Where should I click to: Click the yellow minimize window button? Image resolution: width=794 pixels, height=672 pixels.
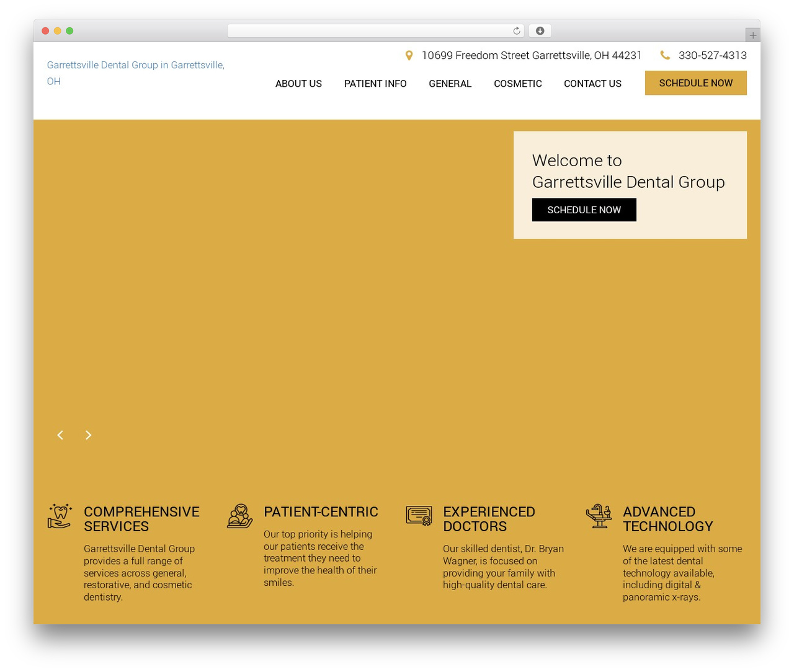pos(58,31)
